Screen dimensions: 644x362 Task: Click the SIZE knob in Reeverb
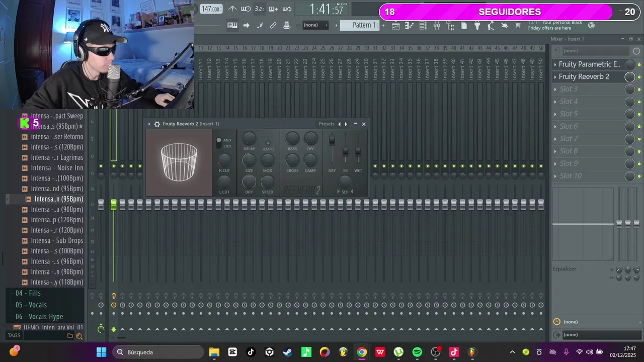(249, 160)
